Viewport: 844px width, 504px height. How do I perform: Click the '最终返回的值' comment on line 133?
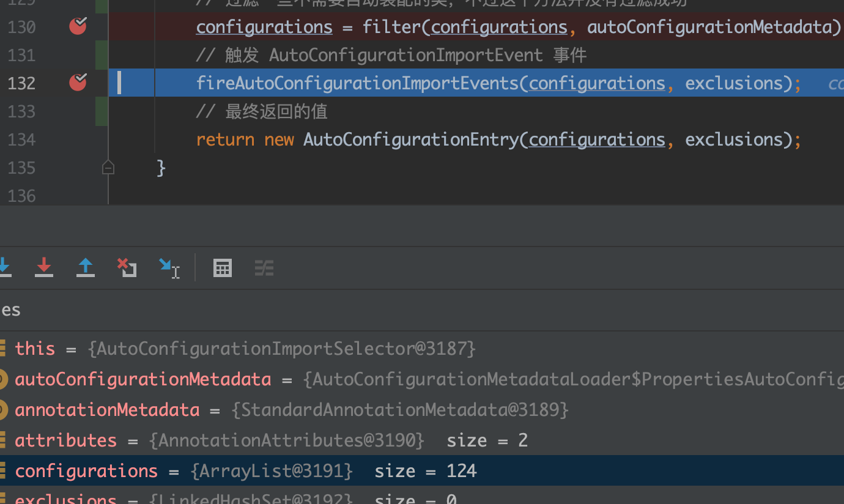(x=262, y=111)
